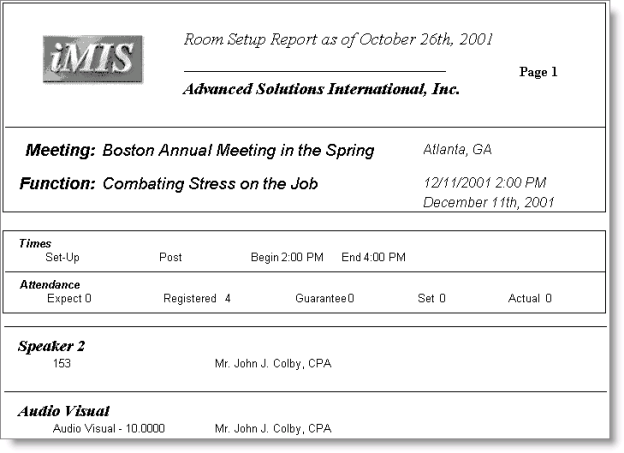Click Audio Visual - 10.0000 entry
The width and height of the screenshot is (624, 453).
click(x=108, y=428)
